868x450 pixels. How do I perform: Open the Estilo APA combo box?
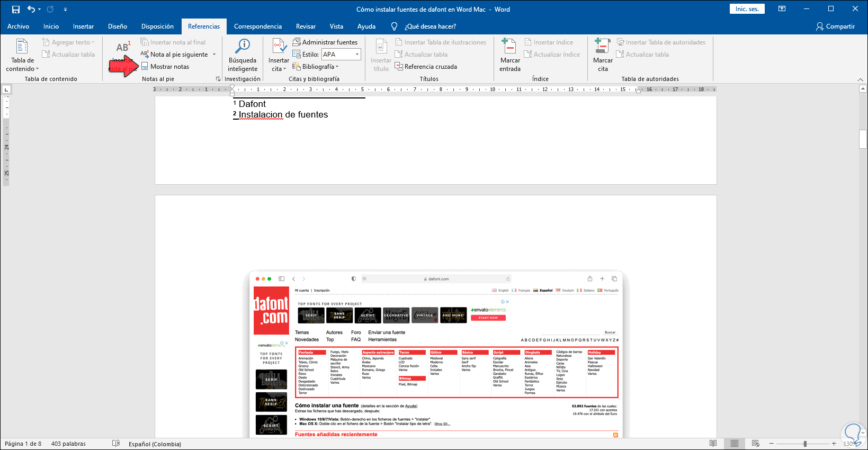pyautogui.click(x=341, y=55)
